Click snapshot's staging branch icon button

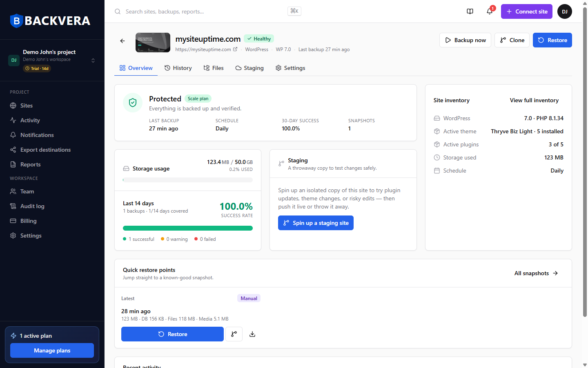[234, 334]
